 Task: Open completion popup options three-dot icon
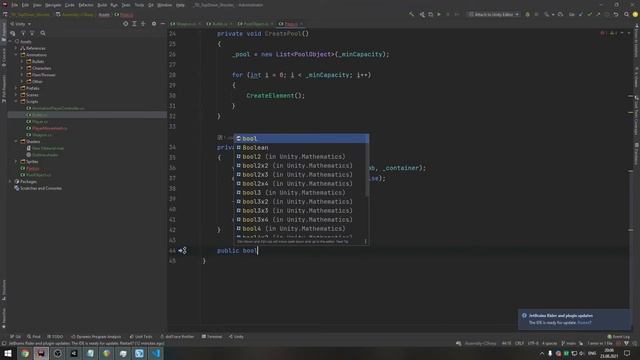[x=365, y=241]
